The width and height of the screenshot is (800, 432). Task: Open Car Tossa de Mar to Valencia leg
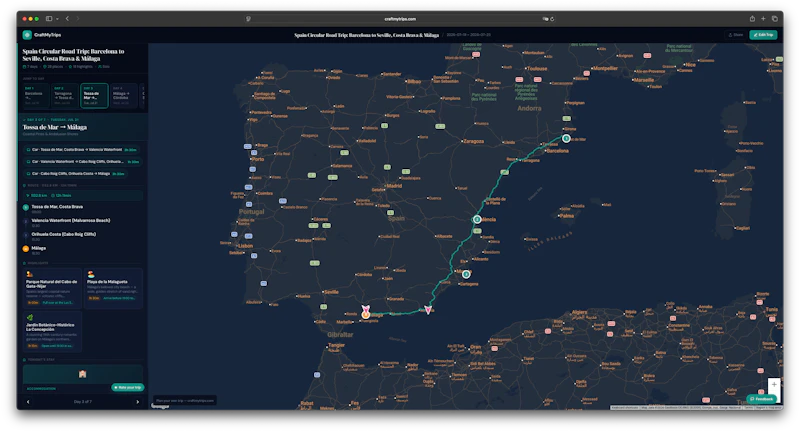[82, 150]
